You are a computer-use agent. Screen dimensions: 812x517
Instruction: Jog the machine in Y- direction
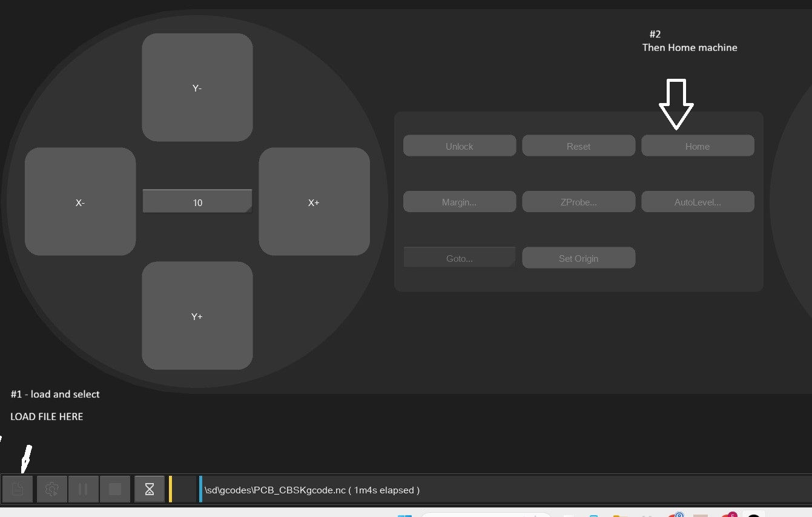(197, 87)
